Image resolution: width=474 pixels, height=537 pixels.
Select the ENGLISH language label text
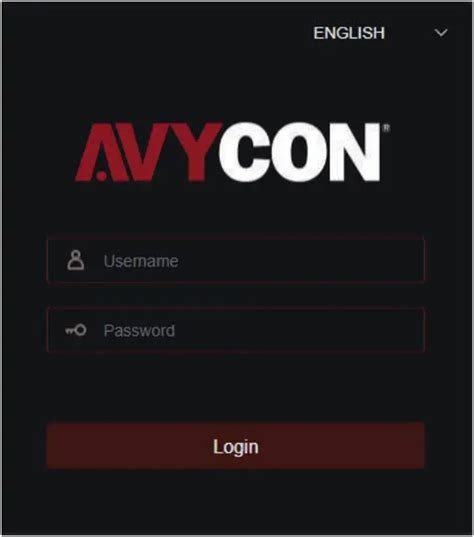click(349, 33)
